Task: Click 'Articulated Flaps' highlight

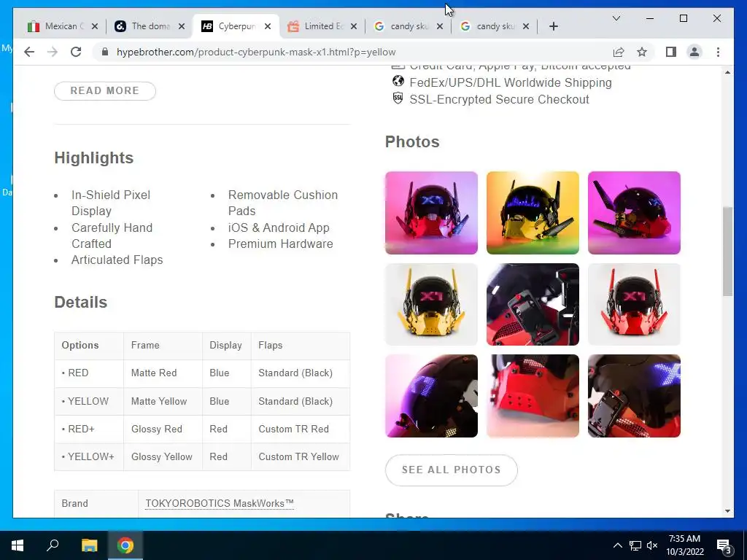Action: [117, 260]
